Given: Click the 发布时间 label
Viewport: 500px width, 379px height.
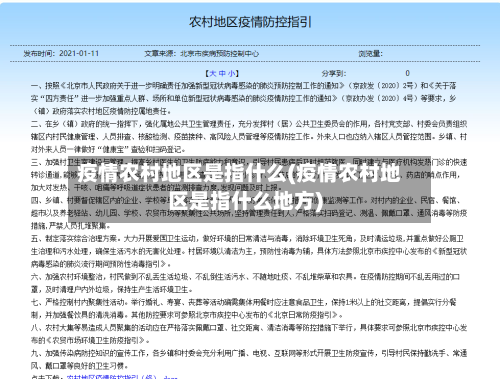Looking at the screenshot, I should [x=39, y=53].
